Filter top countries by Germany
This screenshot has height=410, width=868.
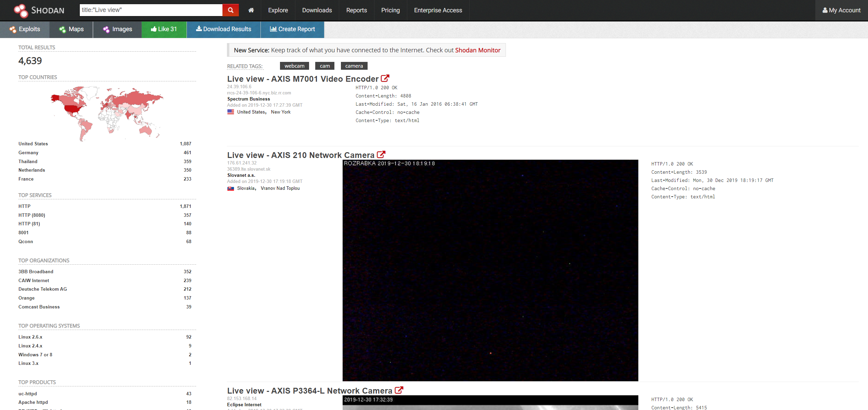tap(28, 153)
